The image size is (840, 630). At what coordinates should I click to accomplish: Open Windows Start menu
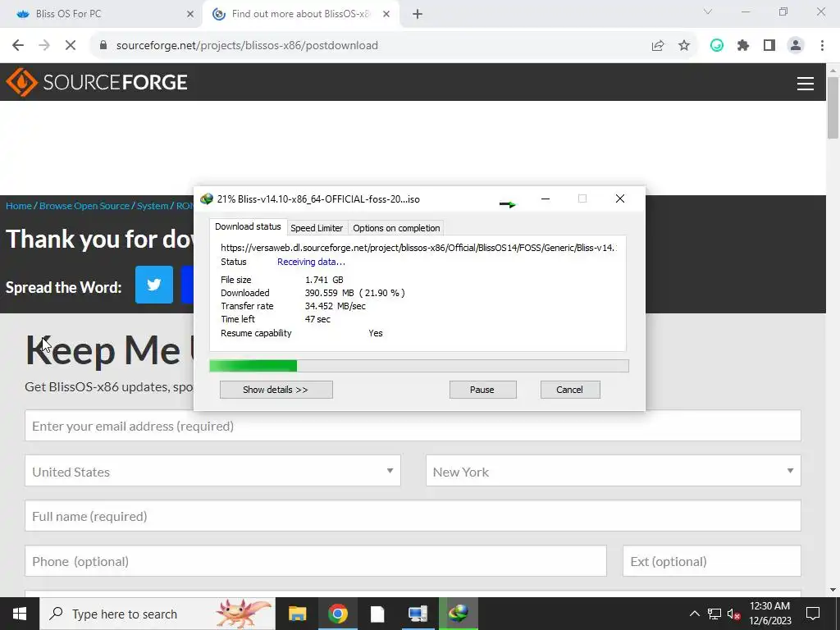coord(20,614)
